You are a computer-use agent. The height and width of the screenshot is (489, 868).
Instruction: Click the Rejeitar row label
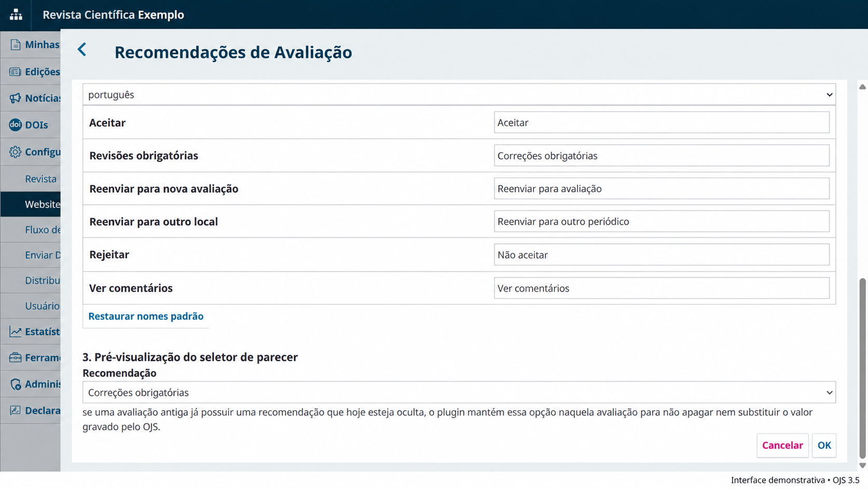click(109, 255)
